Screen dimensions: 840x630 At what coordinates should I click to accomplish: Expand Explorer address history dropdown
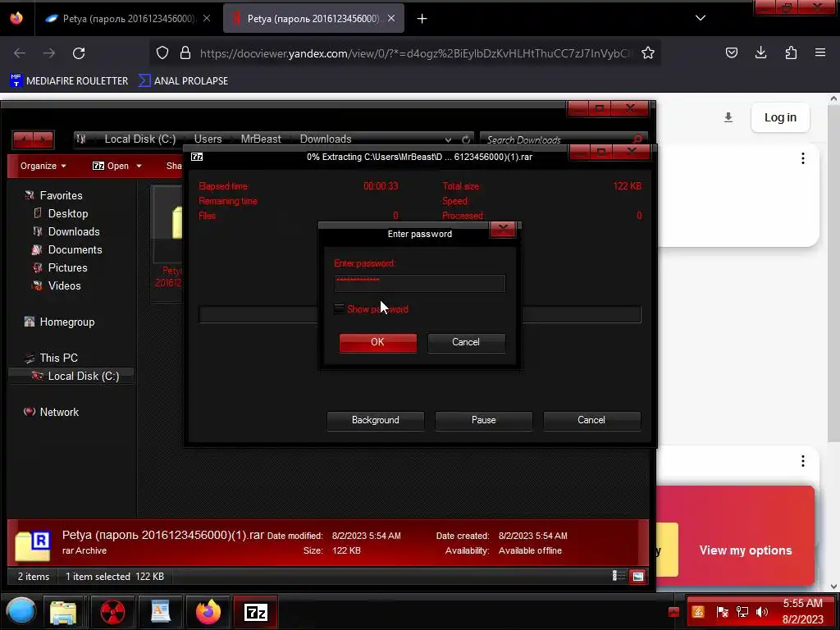(448, 139)
